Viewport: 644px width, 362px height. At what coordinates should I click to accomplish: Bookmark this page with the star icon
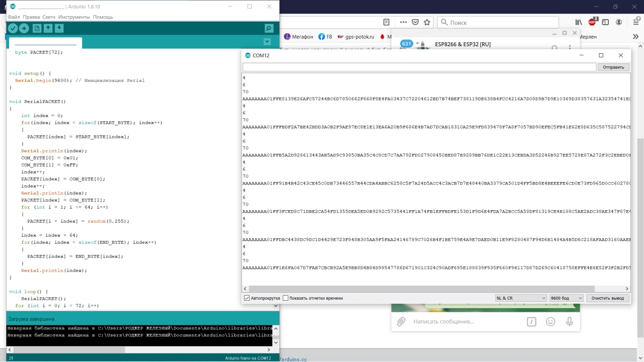pyautogui.click(x=427, y=22)
